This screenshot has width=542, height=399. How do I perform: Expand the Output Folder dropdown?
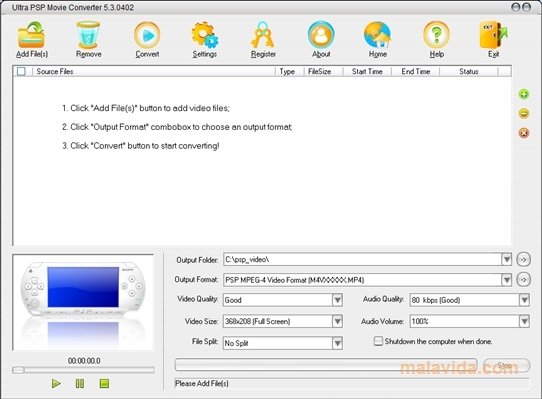point(506,259)
